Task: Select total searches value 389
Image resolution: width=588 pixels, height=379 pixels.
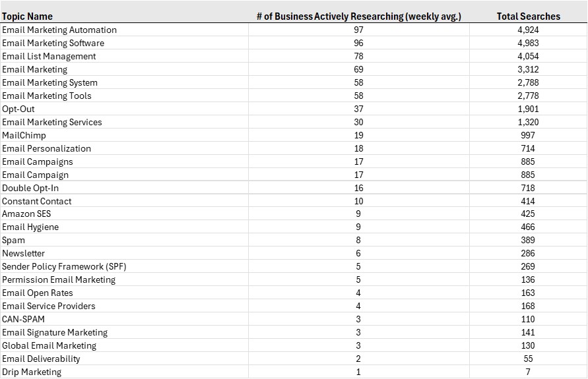Action: (x=528, y=240)
